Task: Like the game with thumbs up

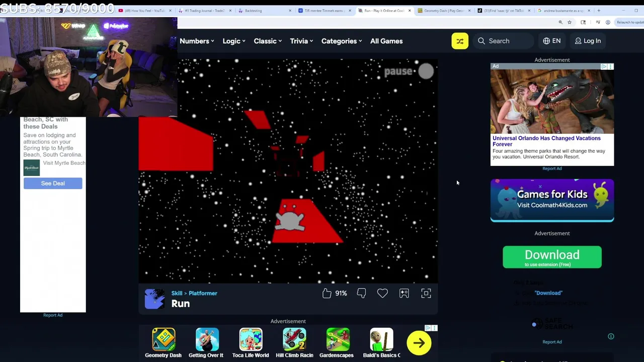Action: tap(327, 293)
